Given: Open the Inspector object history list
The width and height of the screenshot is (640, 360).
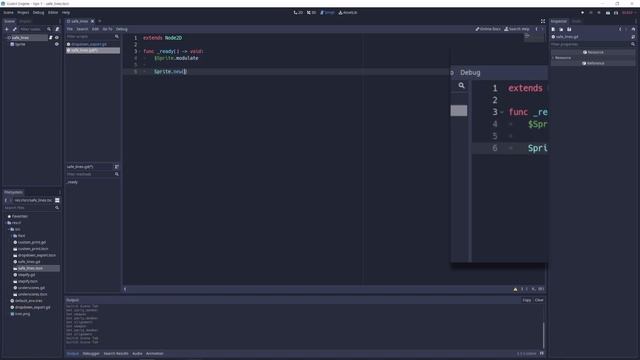Looking at the screenshot, I should (633, 29).
